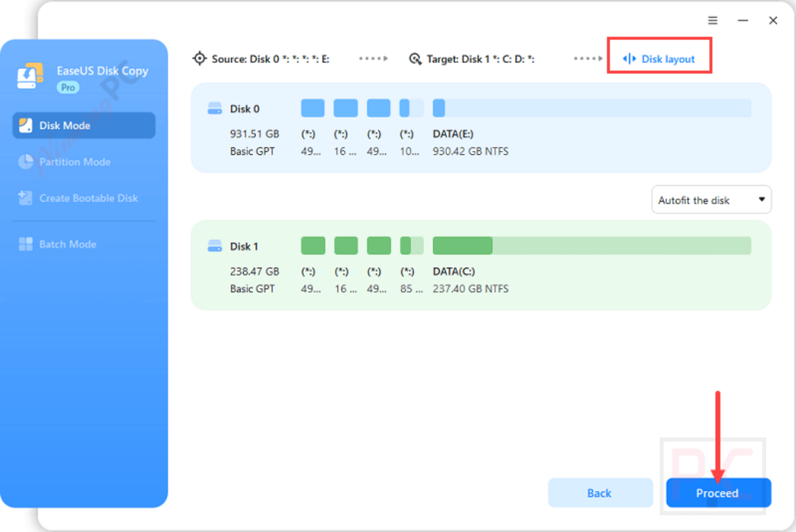Open the Autofit the disk dropdown
Image resolution: width=796 pixels, height=532 pixels.
[x=711, y=199]
